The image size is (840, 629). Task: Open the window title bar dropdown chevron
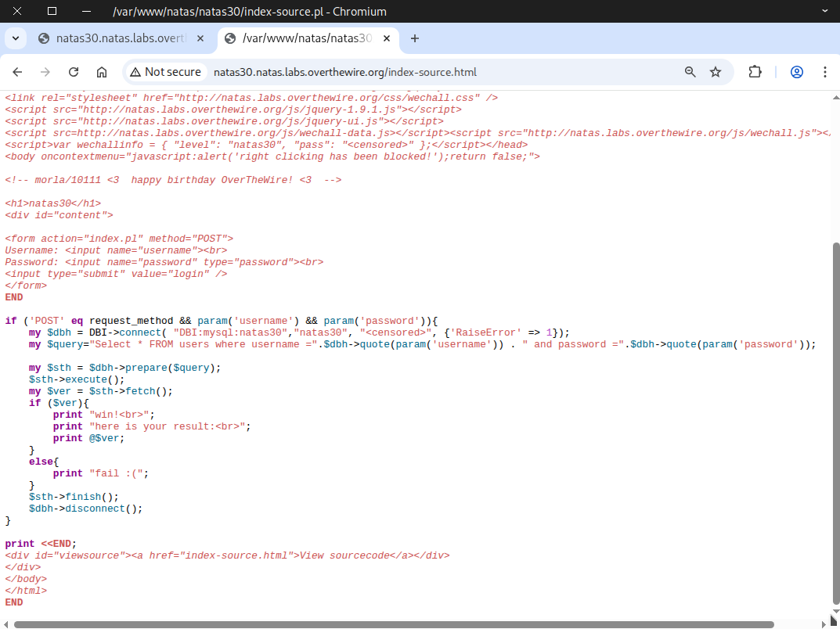coord(824,11)
